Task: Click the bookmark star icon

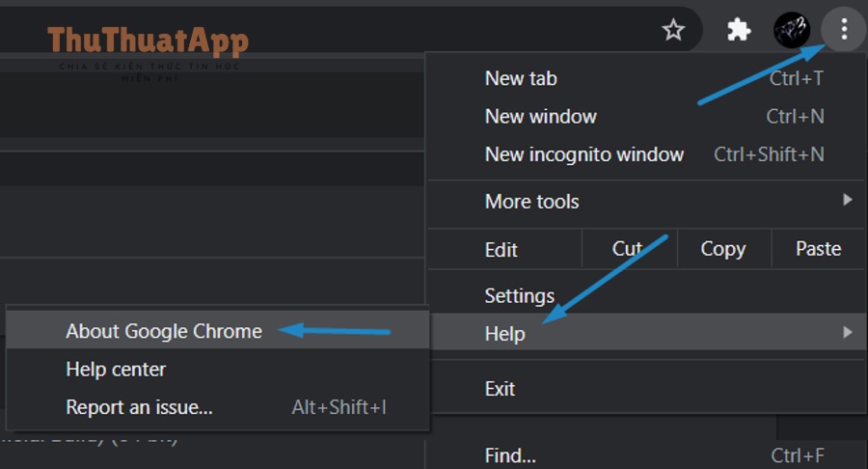Action: coord(673,29)
